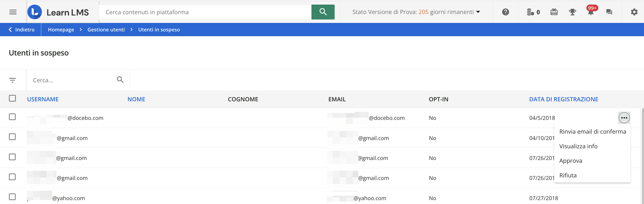Check the first docebo.com user row
Viewport: 644px width, 204px height.
click(12, 117)
